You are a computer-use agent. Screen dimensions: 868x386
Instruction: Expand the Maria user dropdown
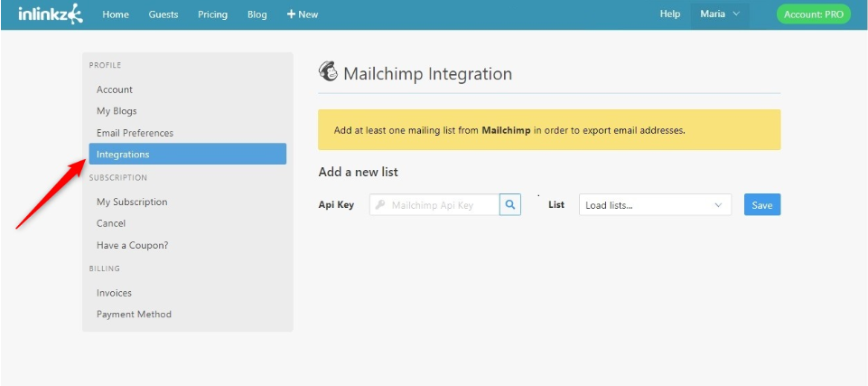point(720,14)
